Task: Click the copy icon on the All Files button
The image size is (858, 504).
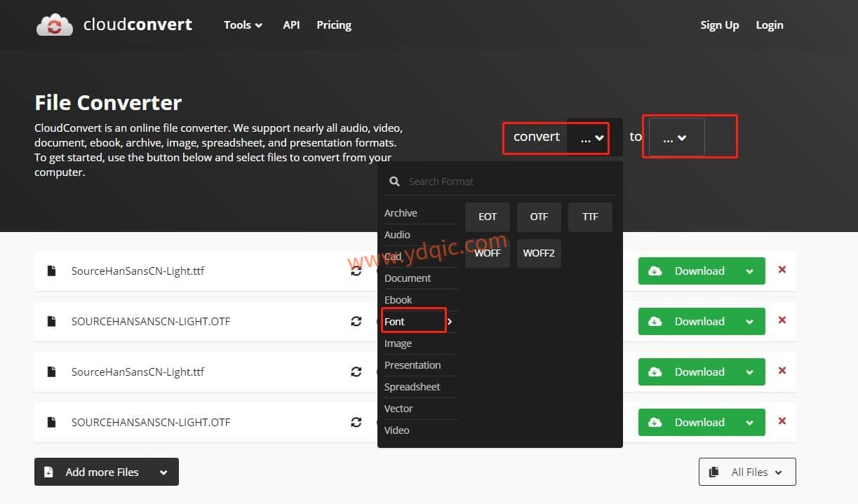Action: point(715,472)
